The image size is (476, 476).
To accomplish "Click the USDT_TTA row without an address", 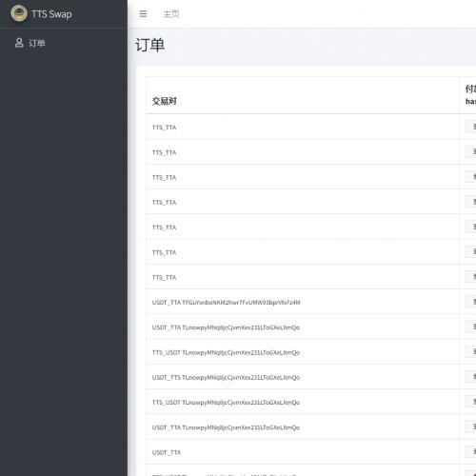I will click(311, 452).
